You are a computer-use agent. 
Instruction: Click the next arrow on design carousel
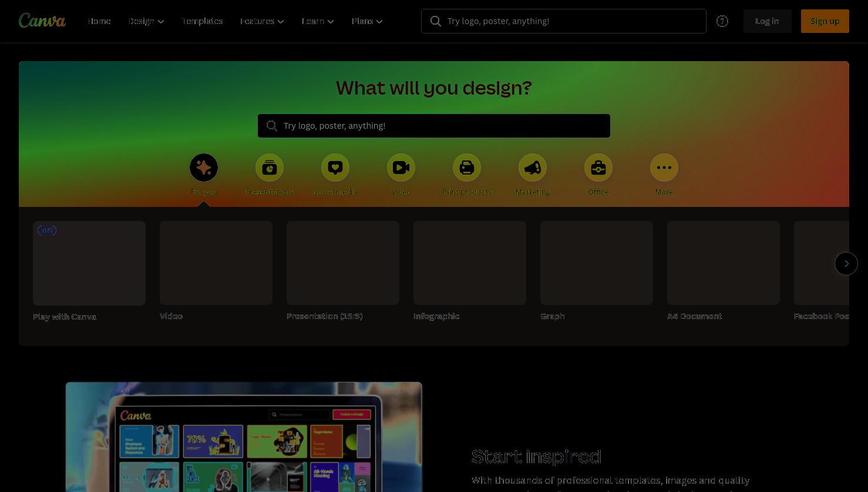(x=846, y=263)
